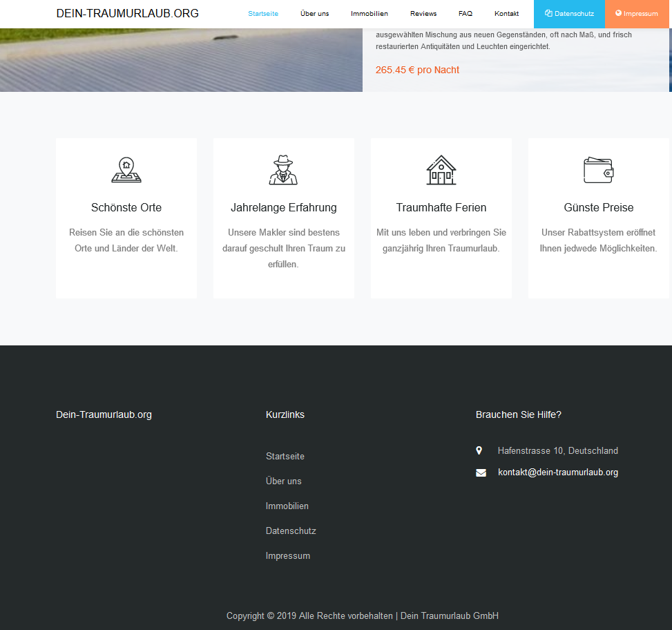Screen dimensions: 672x630
Task: Click the Kurzlinks footer heading
Action: tap(285, 415)
